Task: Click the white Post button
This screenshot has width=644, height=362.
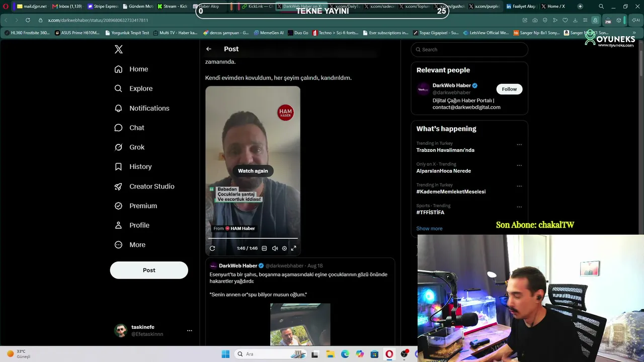Action: [149, 270]
